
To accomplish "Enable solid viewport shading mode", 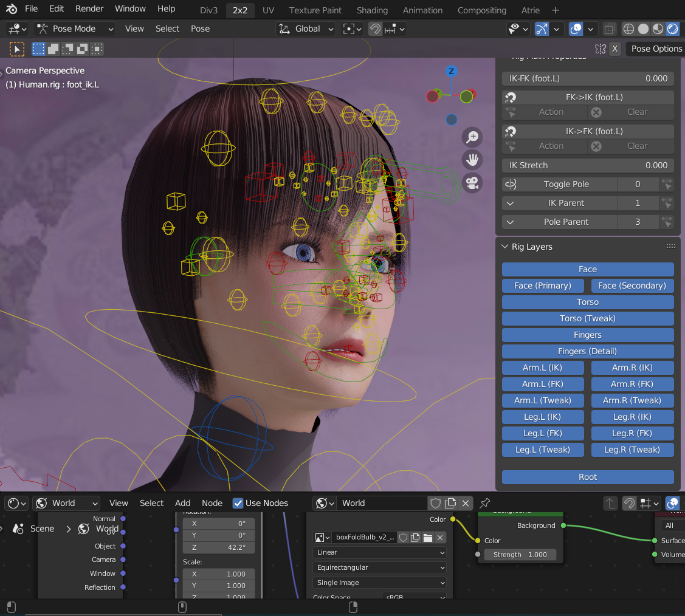I will [643, 29].
